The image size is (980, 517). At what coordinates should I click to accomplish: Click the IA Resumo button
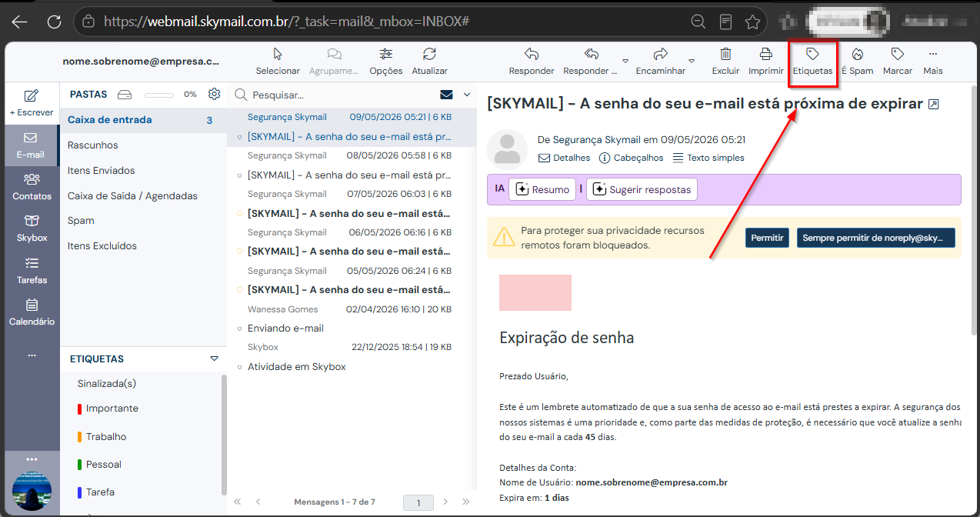[542, 189]
